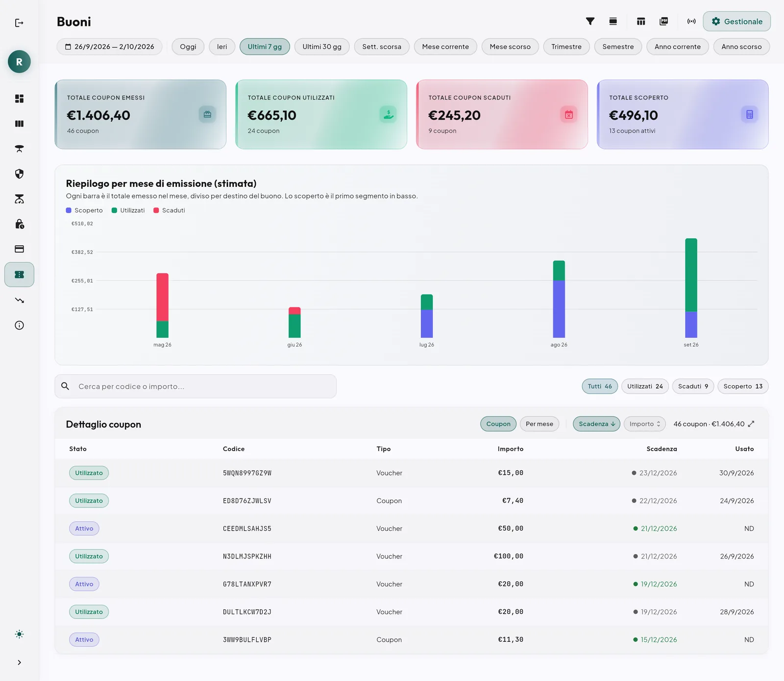This screenshot has width=784, height=681.
Task: Toggle the sun theme icon
Action: pos(19,634)
